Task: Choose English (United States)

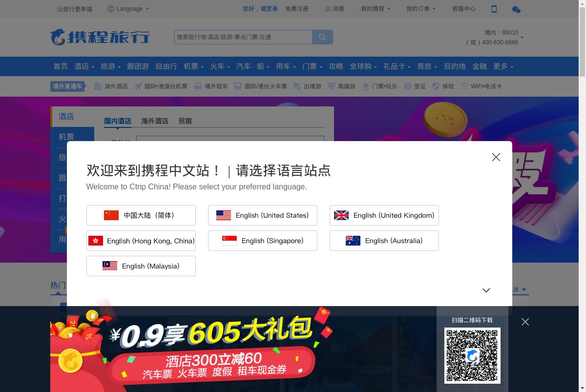Action: click(x=263, y=215)
